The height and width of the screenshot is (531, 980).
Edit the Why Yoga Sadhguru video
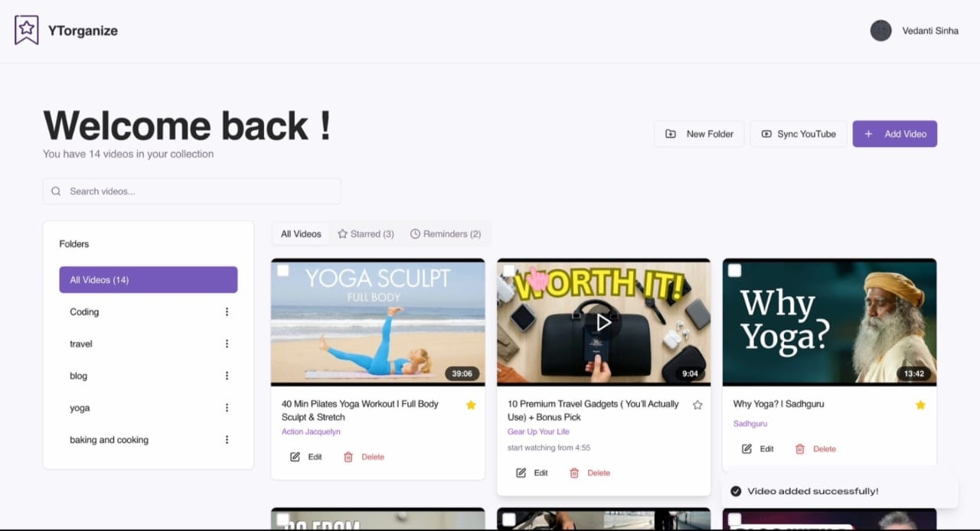point(758,449)
